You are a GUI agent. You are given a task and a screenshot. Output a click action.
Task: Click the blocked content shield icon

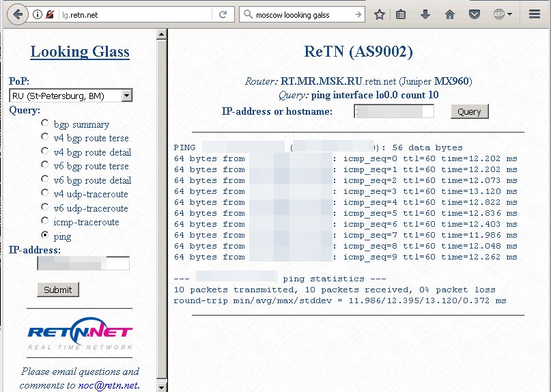[50, 14]
